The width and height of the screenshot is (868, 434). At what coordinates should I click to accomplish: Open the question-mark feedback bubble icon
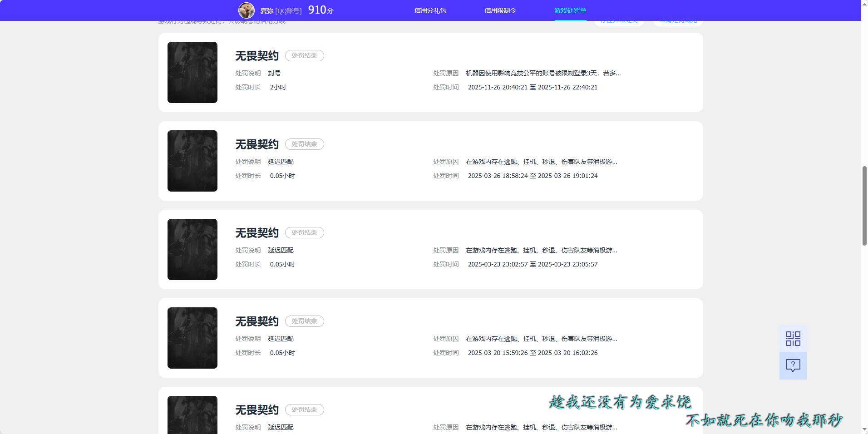point(792,365)
